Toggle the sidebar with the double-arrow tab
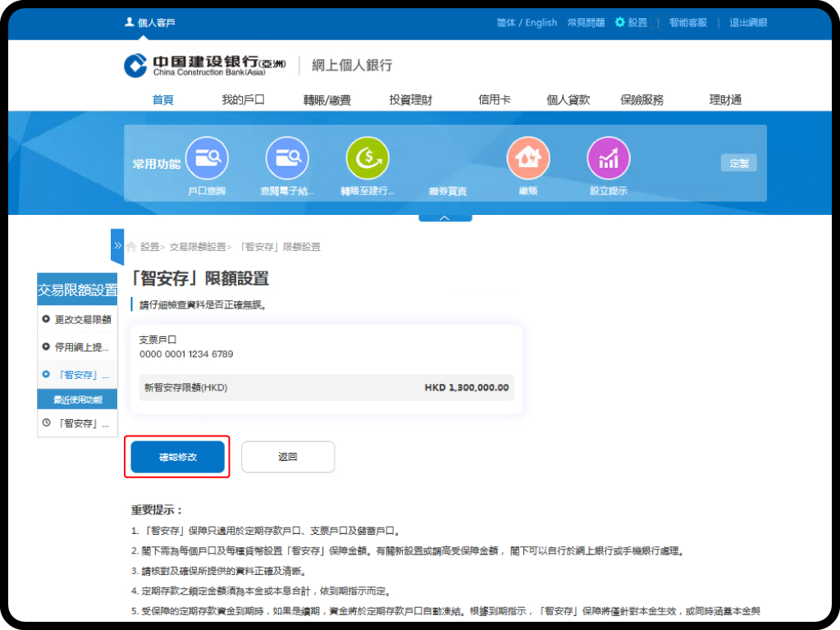 click(x=117, y=245)
